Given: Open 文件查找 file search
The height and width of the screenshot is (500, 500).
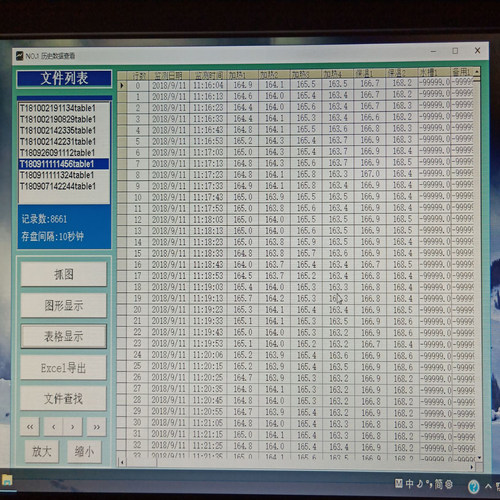Looking at the screenshot, I should (x=63, y=398).
